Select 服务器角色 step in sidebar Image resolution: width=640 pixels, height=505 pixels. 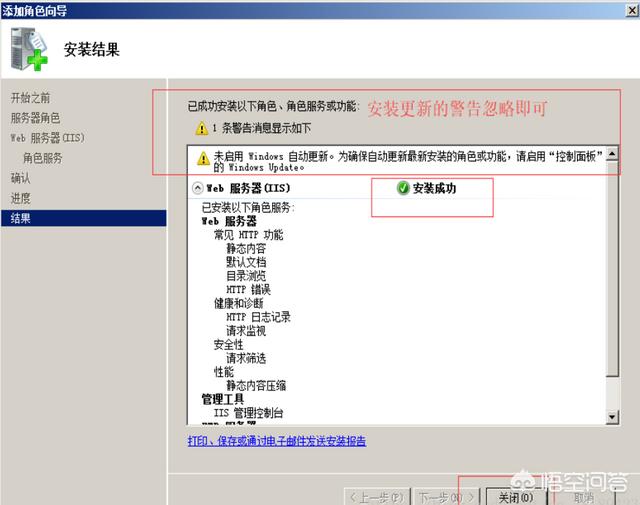pyautogui.click(x=36, y=118)
